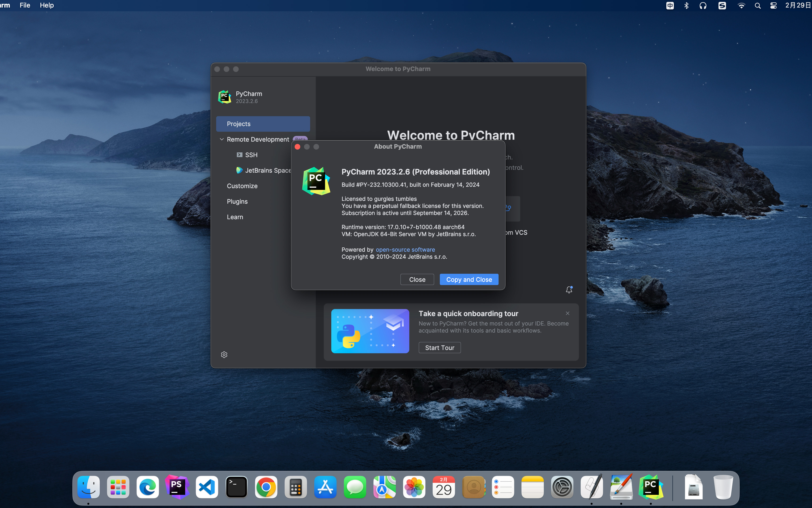The width and height of the screenshot is (812, 508).
Task: Open the Wi-Fi menu
Action: point(741,5)
